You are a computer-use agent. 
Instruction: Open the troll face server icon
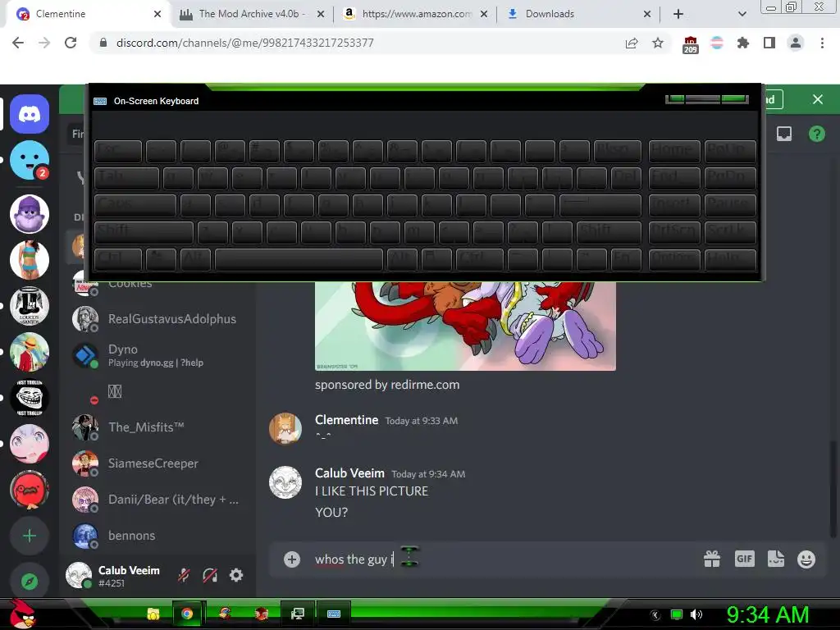[30, 398]
